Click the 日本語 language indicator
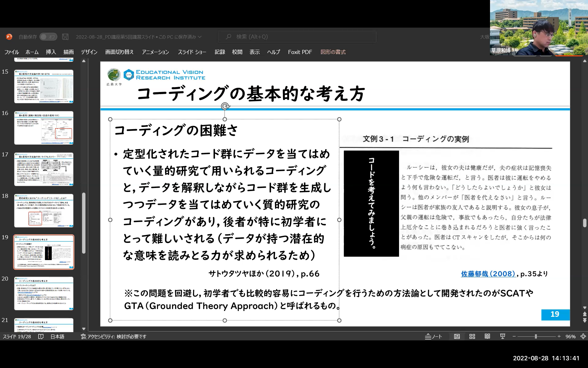588x368 pixels. click(x=57, y=336)
